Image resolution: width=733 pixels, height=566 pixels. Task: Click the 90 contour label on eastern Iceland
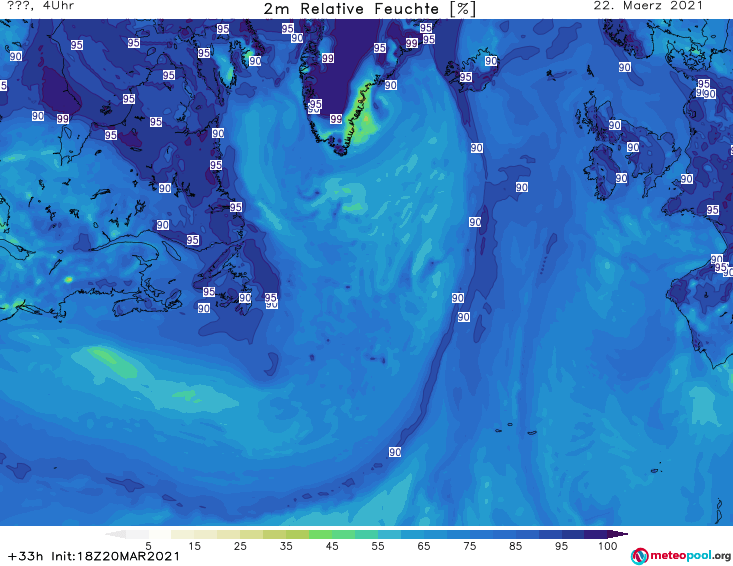click(x=491, y=61)
